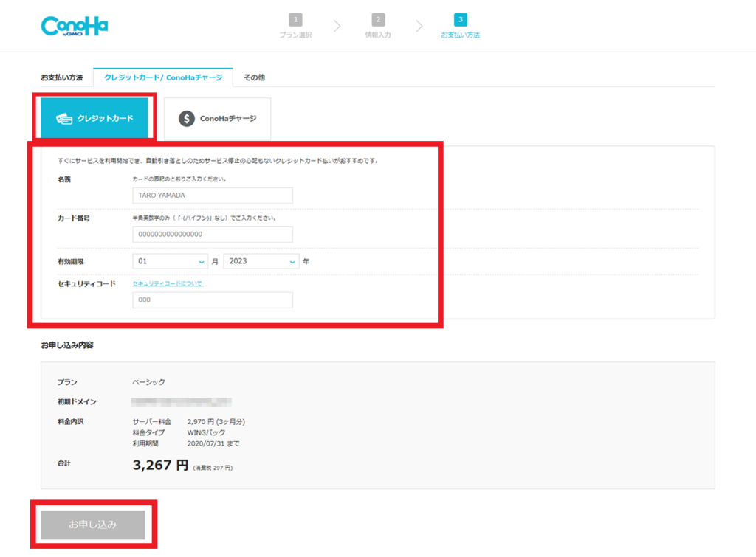Click the chevron between steps 2 and 3
This screenshot has width=756, height=557.
tap(419, 27)
